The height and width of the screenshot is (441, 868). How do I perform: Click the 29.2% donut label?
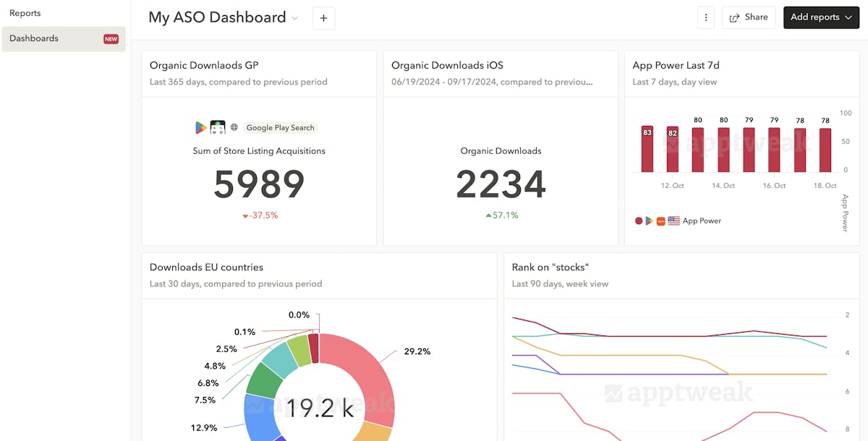click(417, 351)
